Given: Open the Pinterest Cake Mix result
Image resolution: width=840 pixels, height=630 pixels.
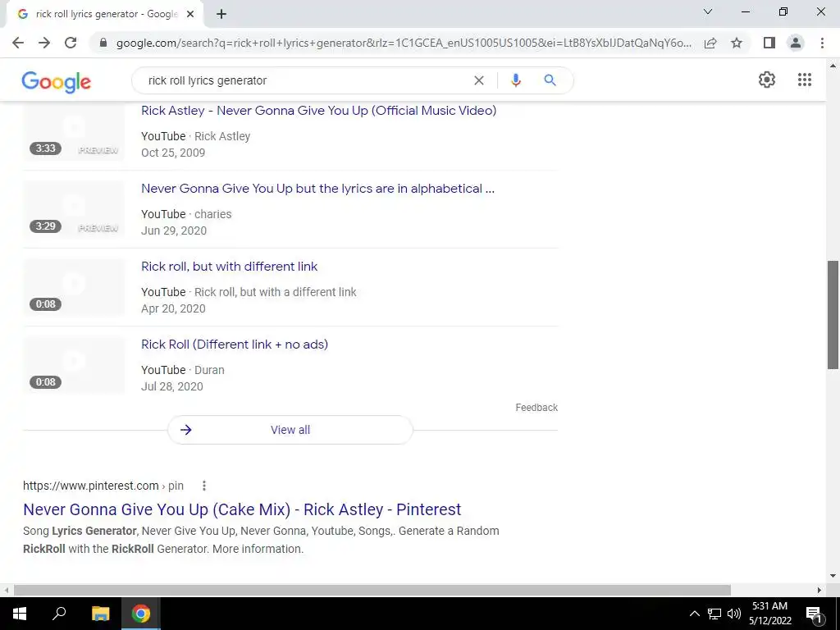Looking at the screenshot, I should pyautogui.click(x=242, y=509).
